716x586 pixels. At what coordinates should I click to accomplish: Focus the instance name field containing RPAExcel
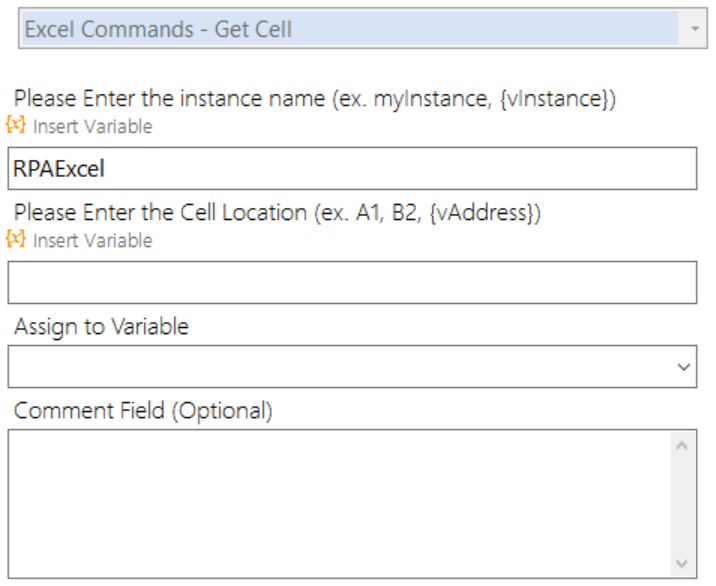point(352,169)
